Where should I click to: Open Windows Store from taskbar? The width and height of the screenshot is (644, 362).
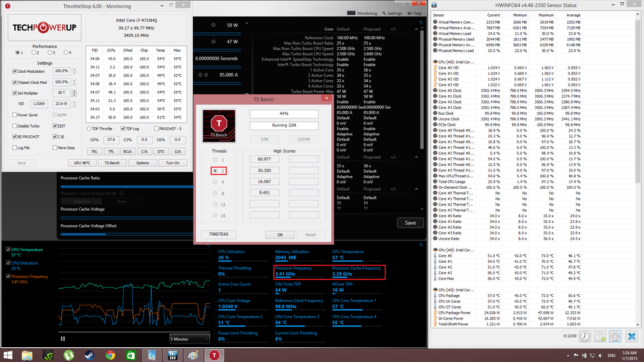coord(131,355)
